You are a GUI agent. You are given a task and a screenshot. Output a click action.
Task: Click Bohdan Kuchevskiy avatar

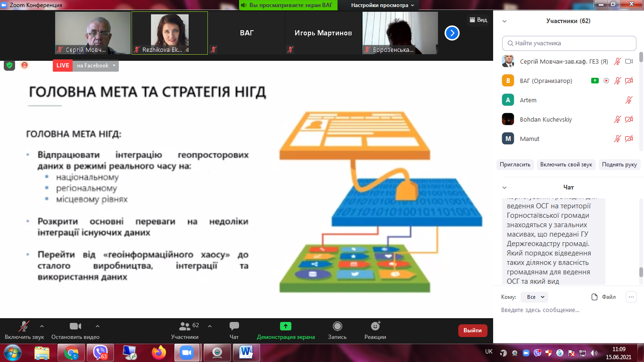click(508, 119)
